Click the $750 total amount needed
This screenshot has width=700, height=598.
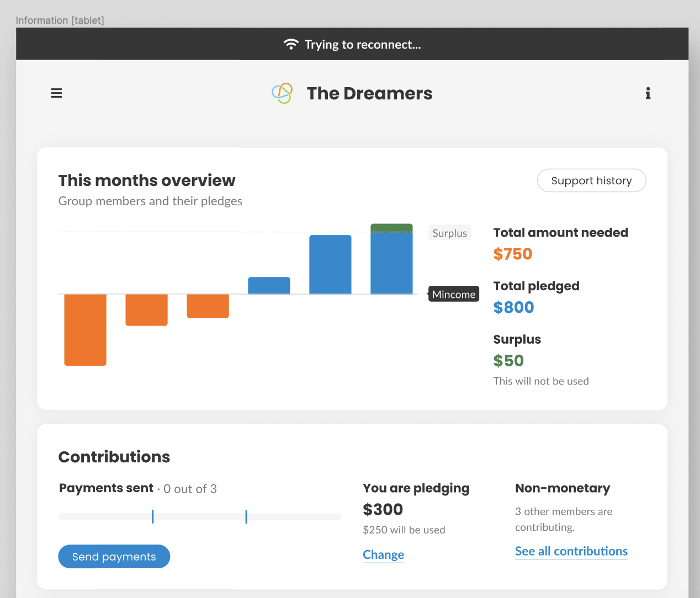click(x=513, y=254)
